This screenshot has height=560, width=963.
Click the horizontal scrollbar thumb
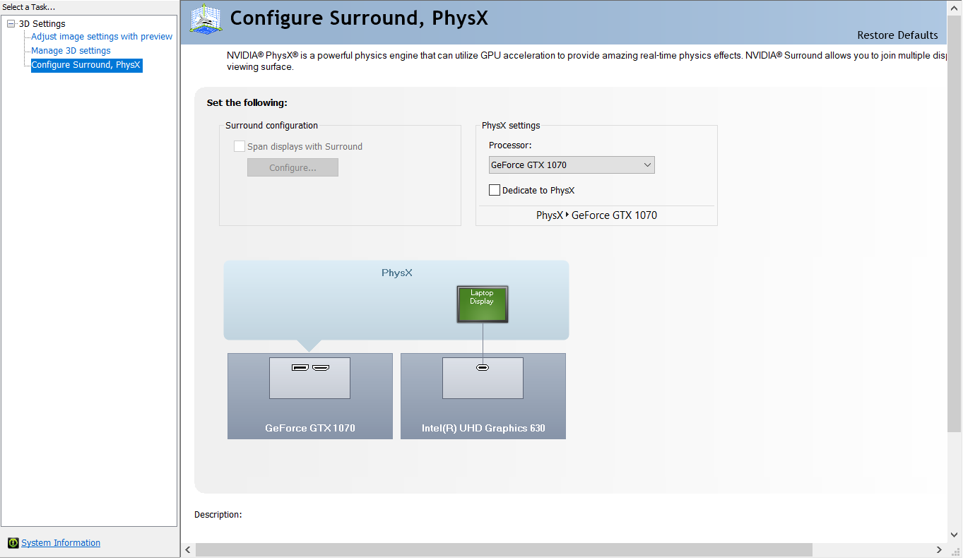click(x=504, y=549)
